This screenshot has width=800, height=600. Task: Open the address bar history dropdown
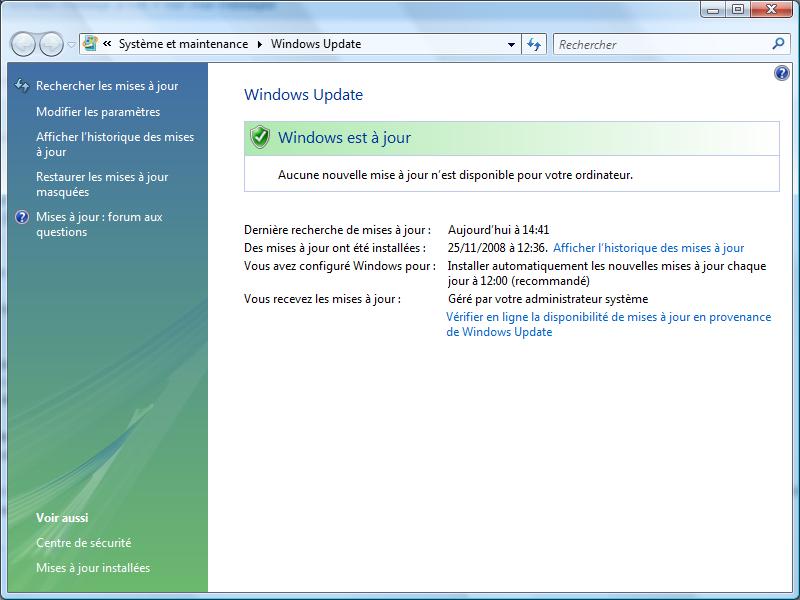(x=511, y=44)
